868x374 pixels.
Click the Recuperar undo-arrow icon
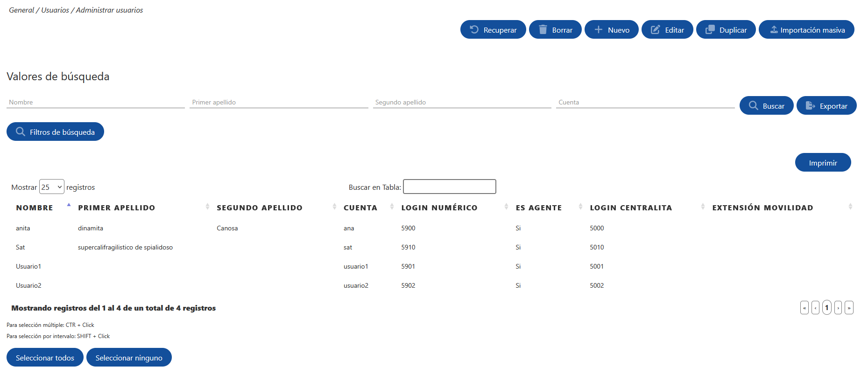click(x=474, y=29)
